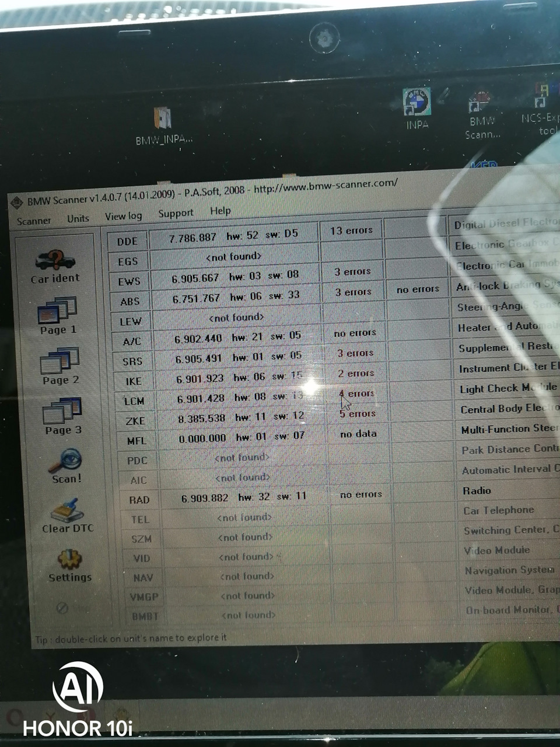
Task: Select the RAD unit button
Action: pyautogui.click(x=139, y=500)
